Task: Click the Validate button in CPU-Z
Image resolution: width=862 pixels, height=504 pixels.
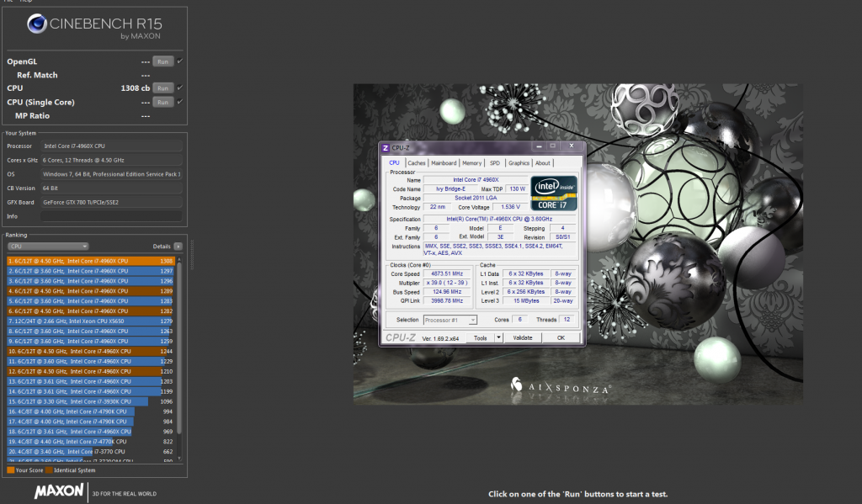Action: click(522, 338)
